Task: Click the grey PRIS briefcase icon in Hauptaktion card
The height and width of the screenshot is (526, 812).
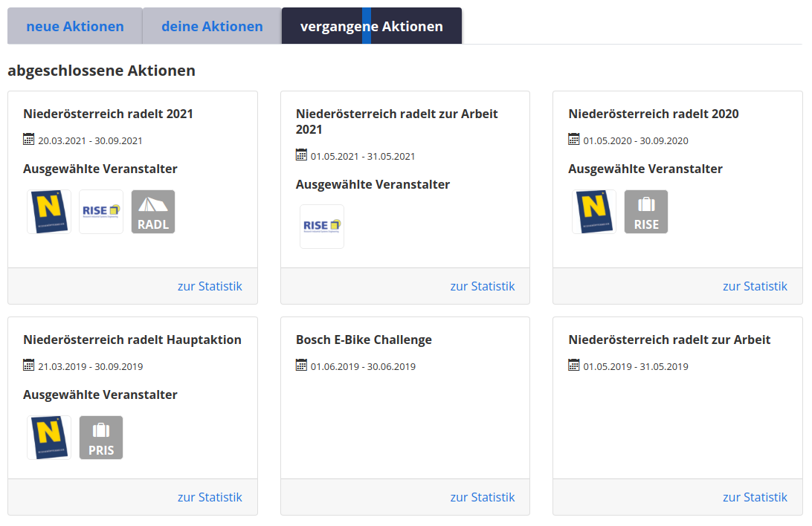Action: pyautogui.click(x=101, y=438)
